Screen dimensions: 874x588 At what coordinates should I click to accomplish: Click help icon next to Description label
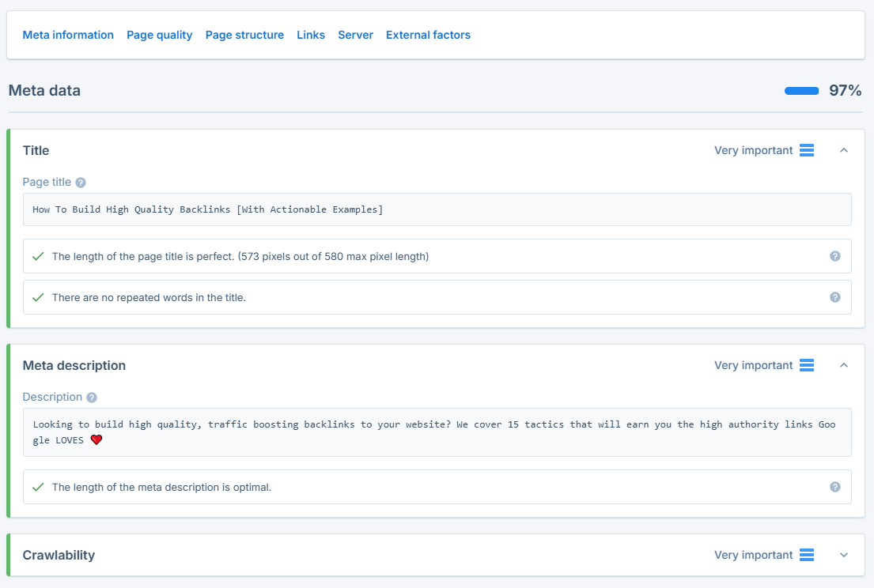pyautogui.click(x=92, y=398)
